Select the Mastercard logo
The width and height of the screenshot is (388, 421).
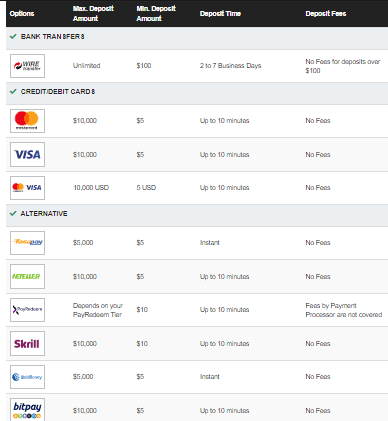tap(27, 121)
